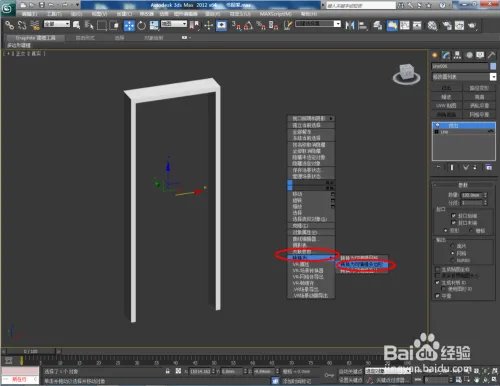The width and height of the screenshot is (500, 386).
Task: Open the Select by Name dialog
Action: pos(89,25)
